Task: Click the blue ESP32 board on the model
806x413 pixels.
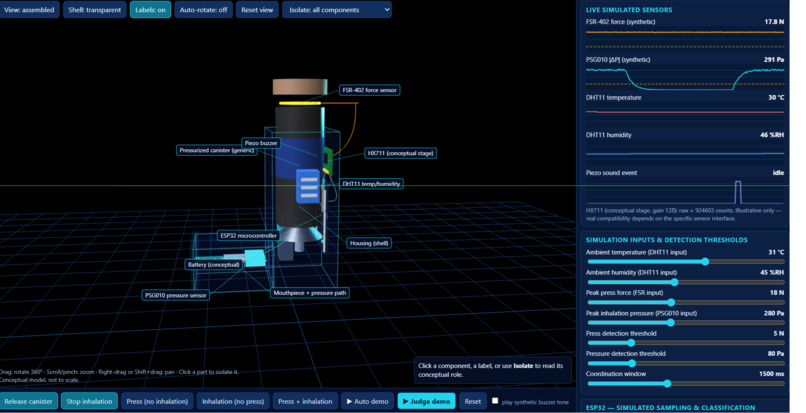Action: pos(308,186)
